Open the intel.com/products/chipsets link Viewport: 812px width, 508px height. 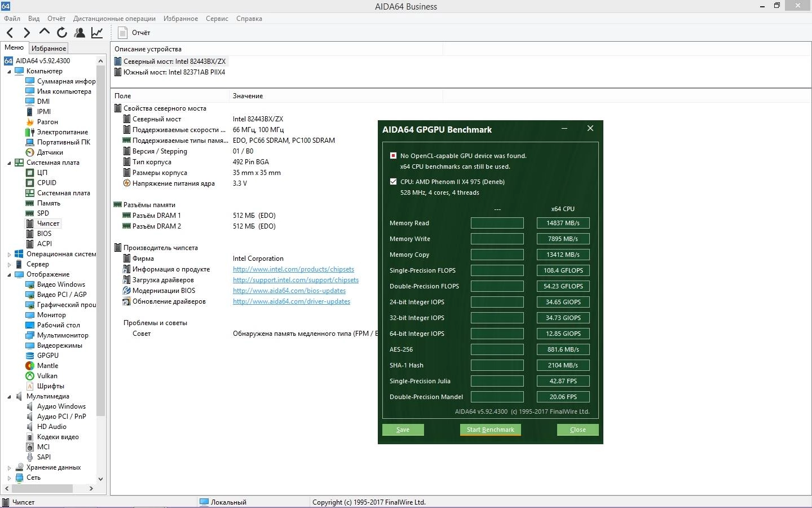point(293,269)
